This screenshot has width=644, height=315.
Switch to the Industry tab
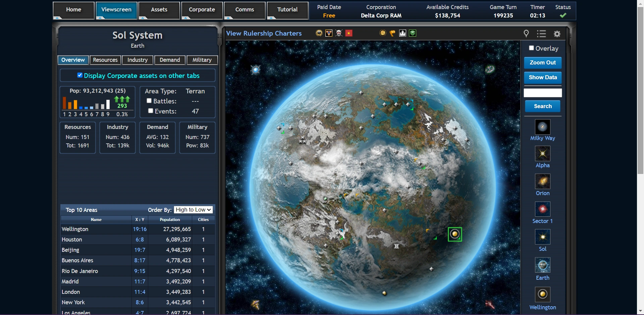click(x=138, y=60)
